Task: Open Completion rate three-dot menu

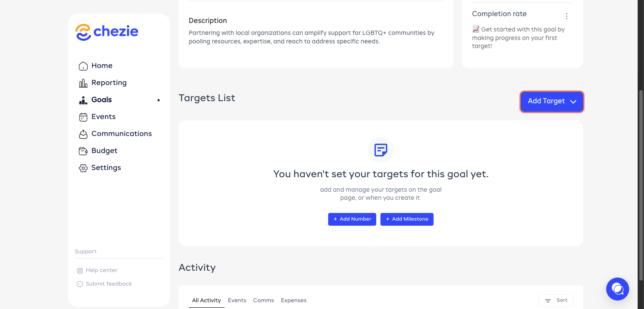Action: click(x=566, y=16)
